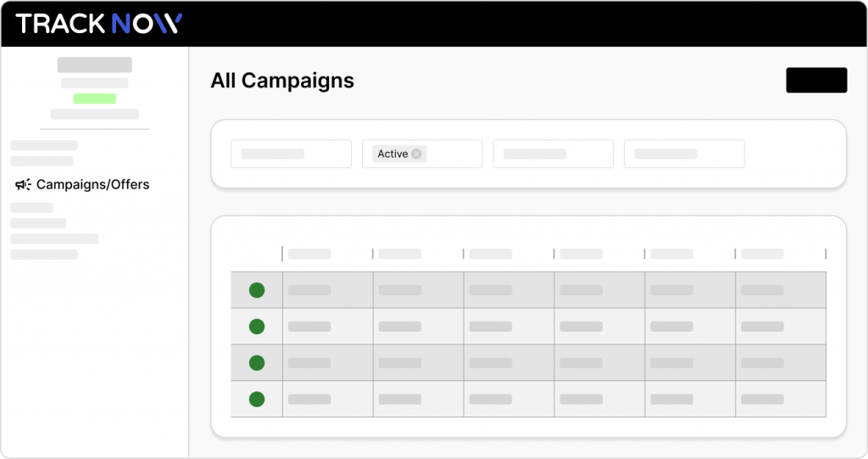This screenshot has width=868, height=459.
Task: Click the first row's green status dot
Action: [x=257, y=290]
